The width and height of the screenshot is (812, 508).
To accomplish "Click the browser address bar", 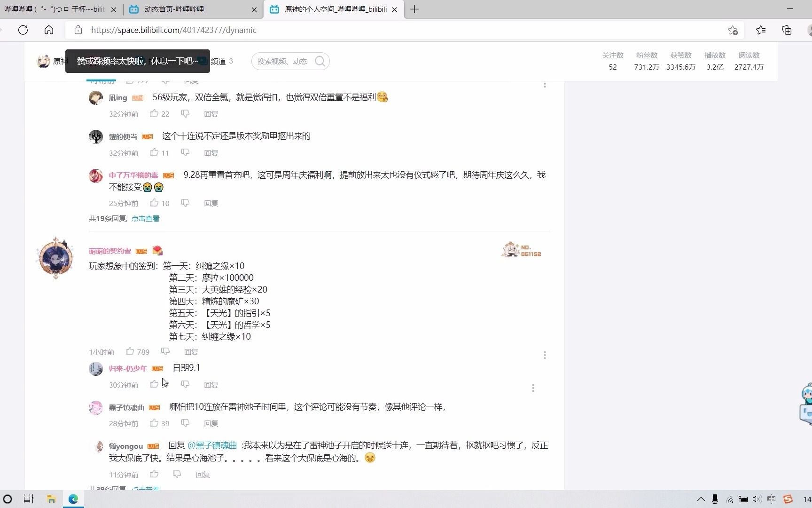I will tap(404, 30).
